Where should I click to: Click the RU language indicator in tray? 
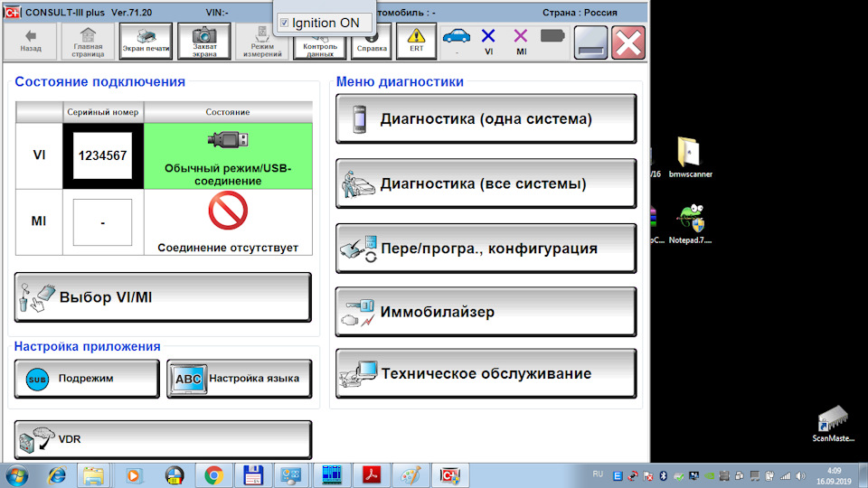pyautogui.click(x=598, y=474)
